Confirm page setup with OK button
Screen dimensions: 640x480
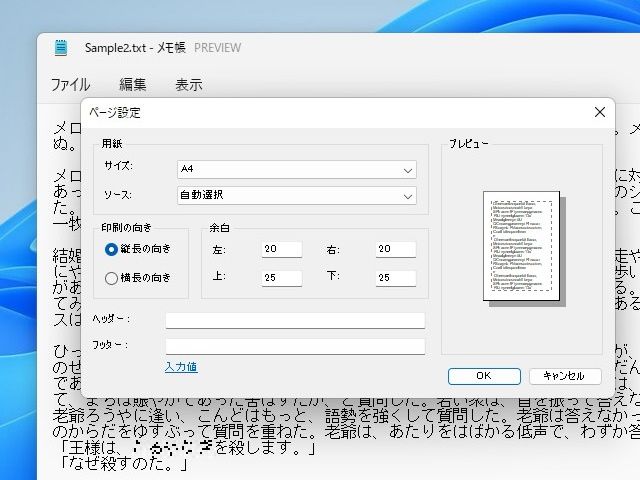click(484, 376)
